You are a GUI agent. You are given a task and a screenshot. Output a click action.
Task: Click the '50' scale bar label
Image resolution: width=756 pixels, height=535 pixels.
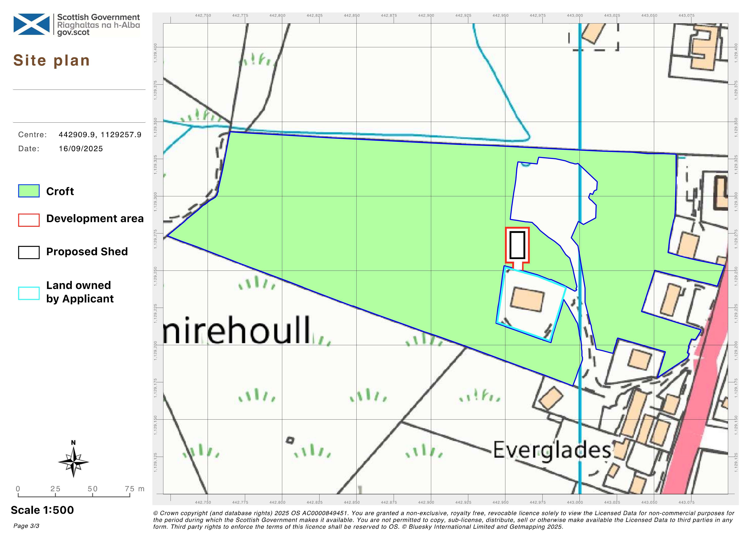[x=92, y=489]
